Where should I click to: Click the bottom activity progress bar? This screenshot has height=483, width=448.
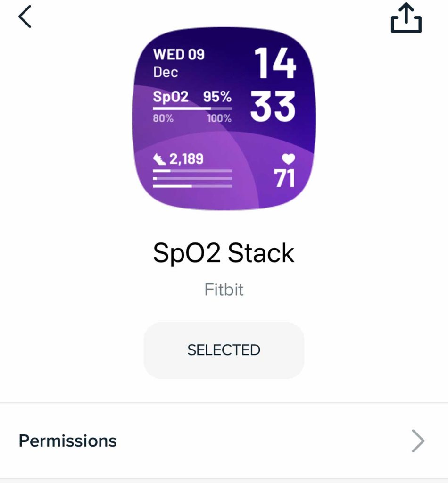coord(192,186)
